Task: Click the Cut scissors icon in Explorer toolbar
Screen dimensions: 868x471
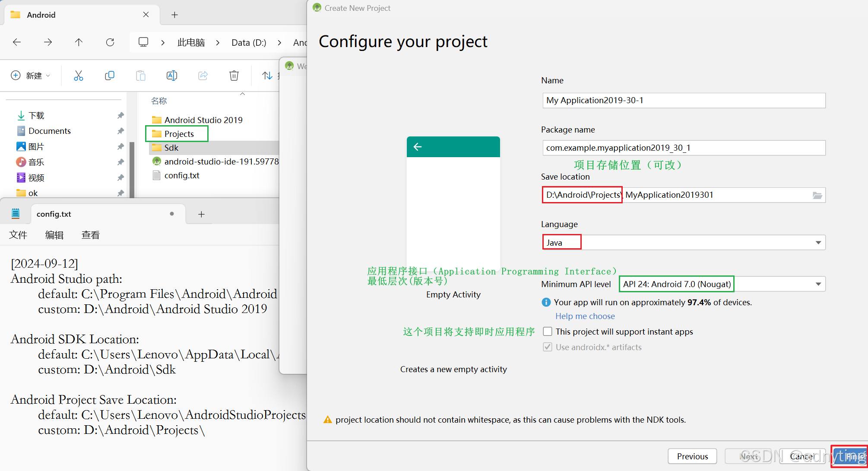Action: click(x=79, y=76)
